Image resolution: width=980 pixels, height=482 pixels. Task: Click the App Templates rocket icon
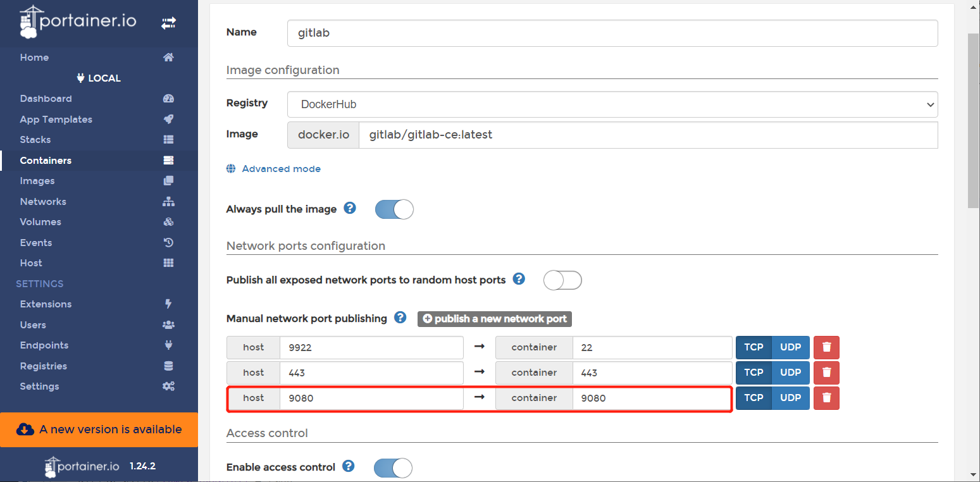tap(168, 119)
